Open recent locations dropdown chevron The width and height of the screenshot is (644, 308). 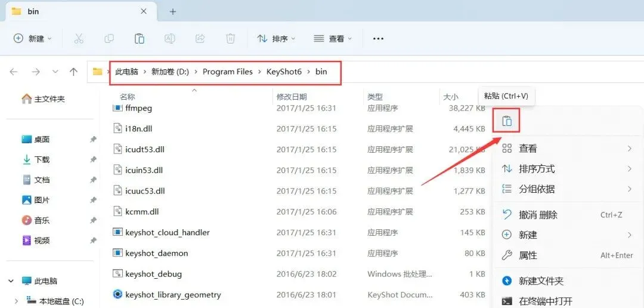coord(55,72)
